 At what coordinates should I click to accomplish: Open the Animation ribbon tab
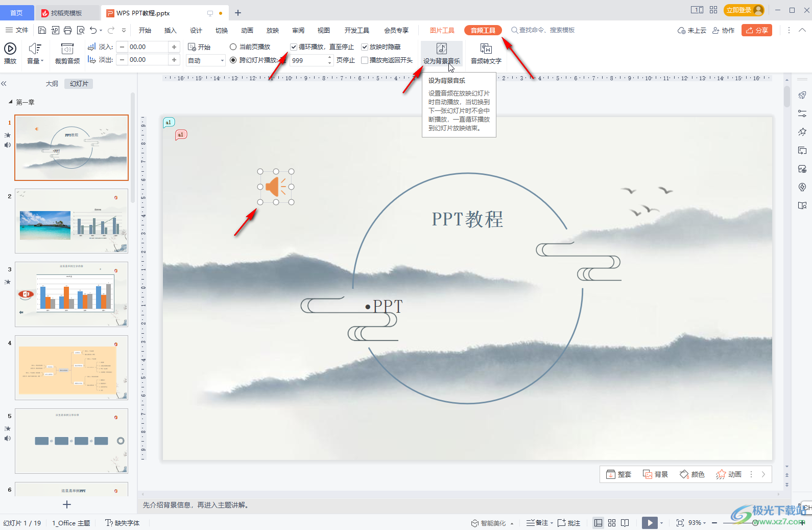(x=247, y=31)
